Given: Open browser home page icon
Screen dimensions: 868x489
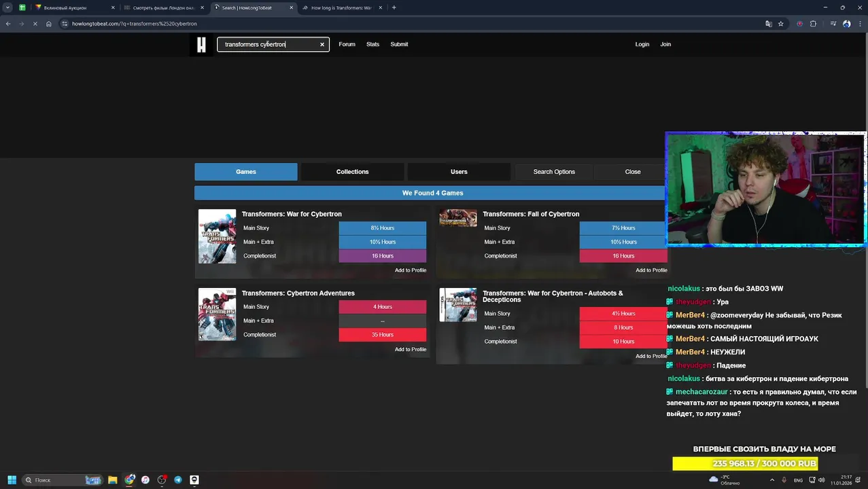Looking at the screenshot, I should [49, 24].
